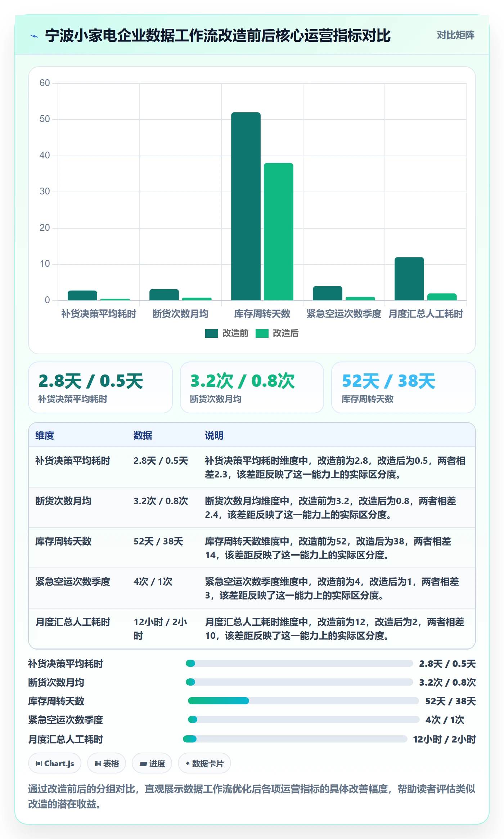Select the 断货次数月均 table row label
Image resolution: width=504 pixels, height=839 pixels.
tap(63, 501)
